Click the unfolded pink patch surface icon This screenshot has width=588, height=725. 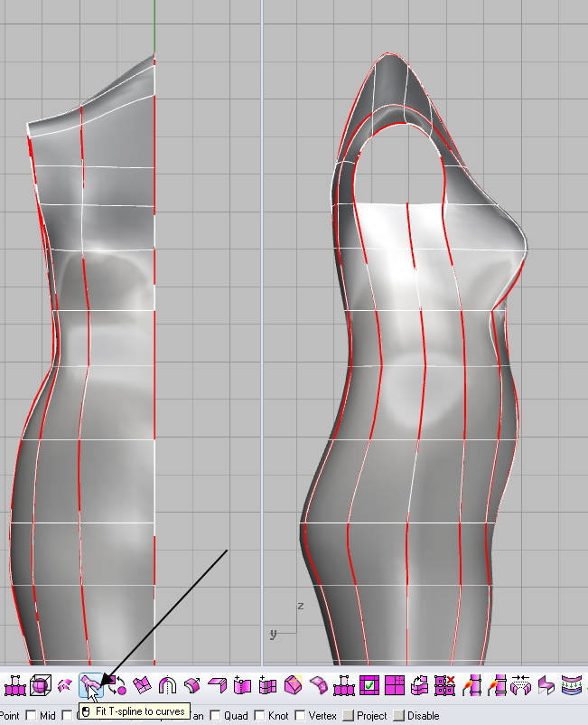[143, 685]
